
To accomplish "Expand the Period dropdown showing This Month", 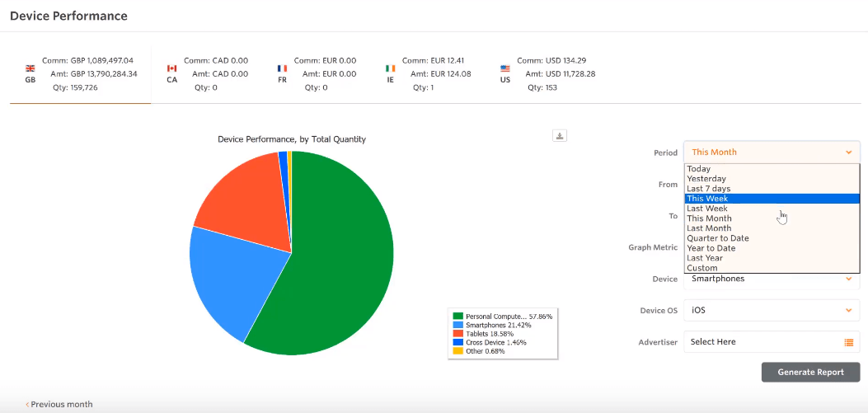I will pyautogui.click(x=771, y=153).
